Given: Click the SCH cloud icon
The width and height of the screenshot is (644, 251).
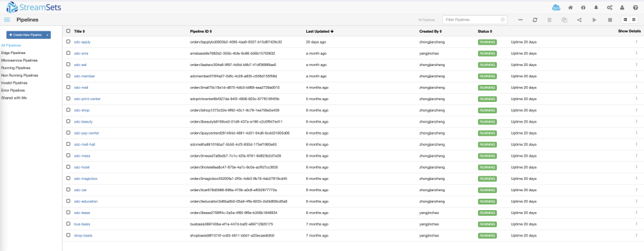Looking at the screenshot, I should coord(556,8).
